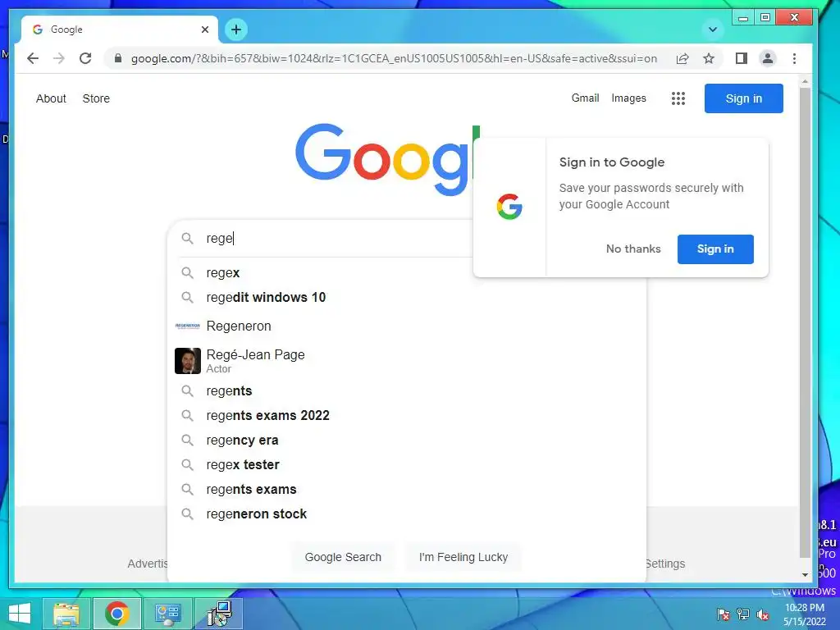Image resolution: width=840 pixels, height=630 pixels.
Task: Click the scrollbar up arrow
Action: 805,82
